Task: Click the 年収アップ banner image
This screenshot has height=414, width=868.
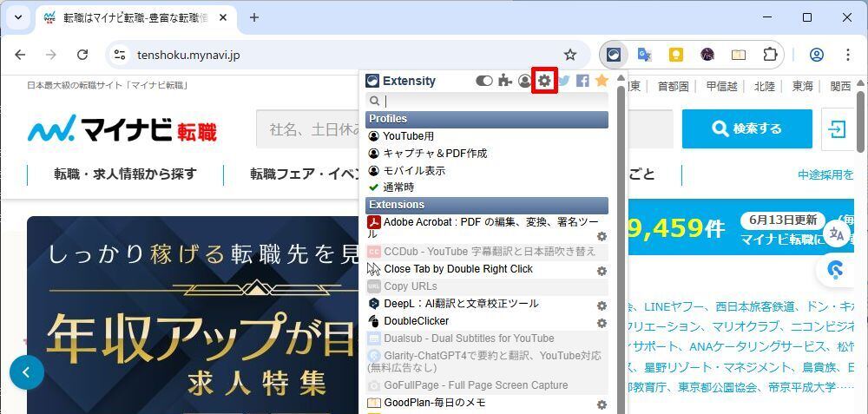Action: pyautogui.click(x=193, y=315)
